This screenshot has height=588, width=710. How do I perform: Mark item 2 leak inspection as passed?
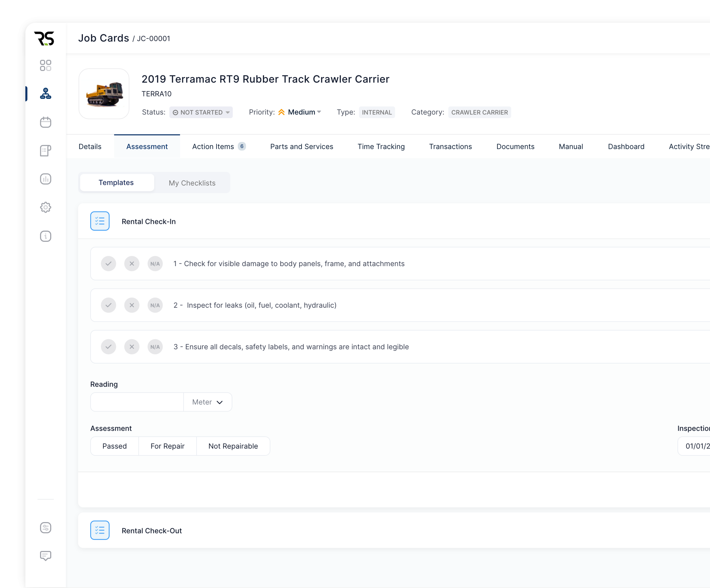point(108,305)
